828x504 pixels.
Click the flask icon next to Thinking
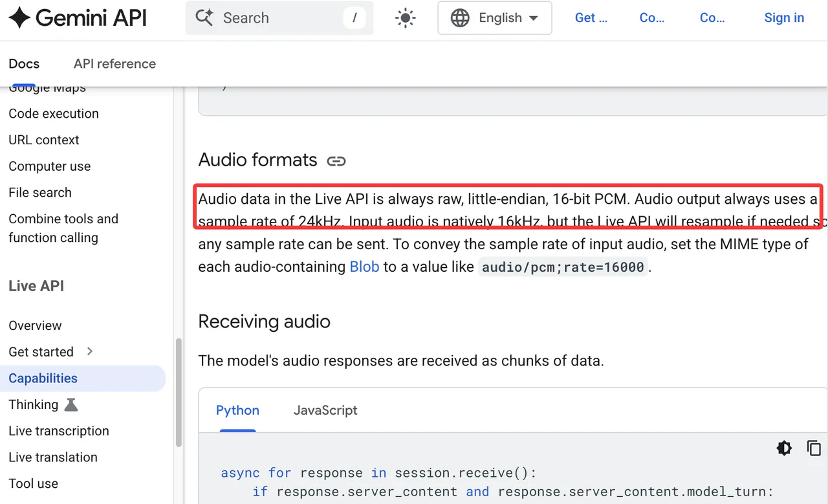(x=71, y=405)
